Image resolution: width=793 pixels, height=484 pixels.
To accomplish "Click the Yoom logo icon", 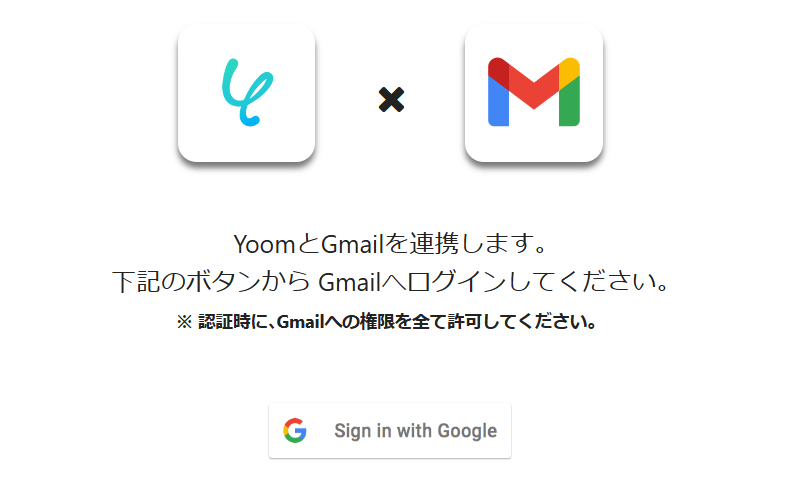I will pos(247,93).
